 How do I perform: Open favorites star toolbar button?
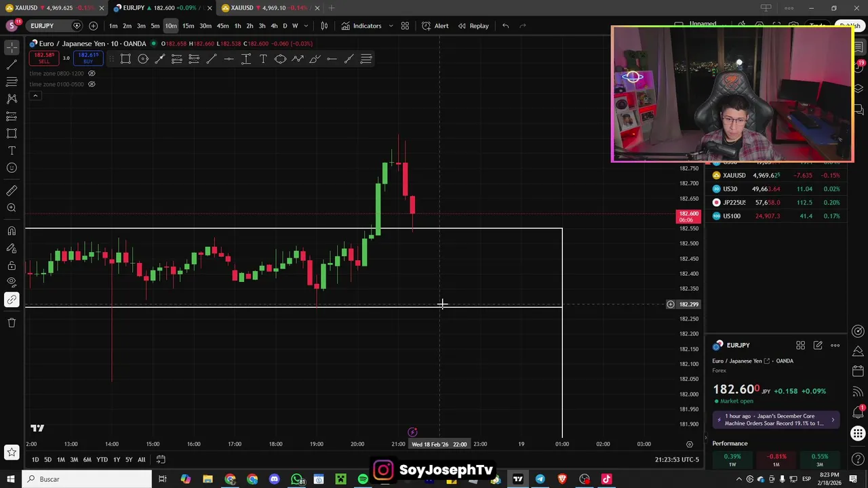(x=12, y=452)
